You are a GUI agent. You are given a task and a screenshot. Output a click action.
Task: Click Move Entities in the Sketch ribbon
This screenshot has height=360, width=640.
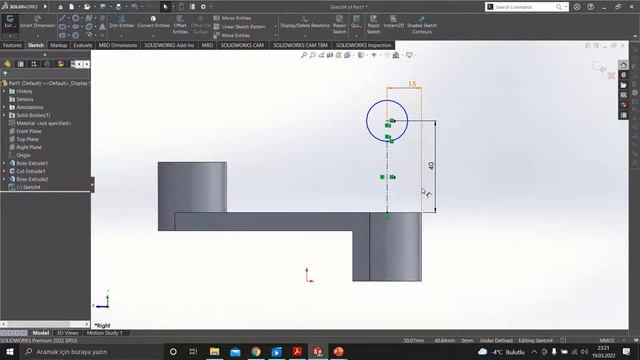[231, 36]
